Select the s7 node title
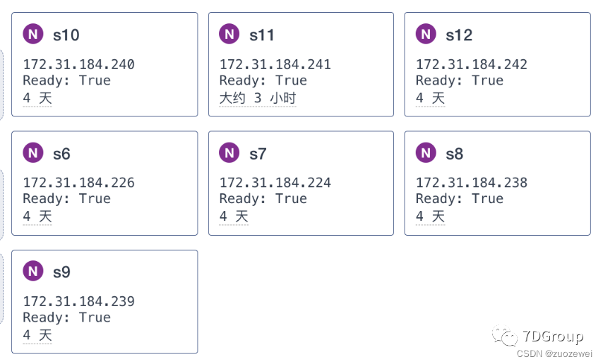This screenshot has height=364, width=603. tap(258, 153)
